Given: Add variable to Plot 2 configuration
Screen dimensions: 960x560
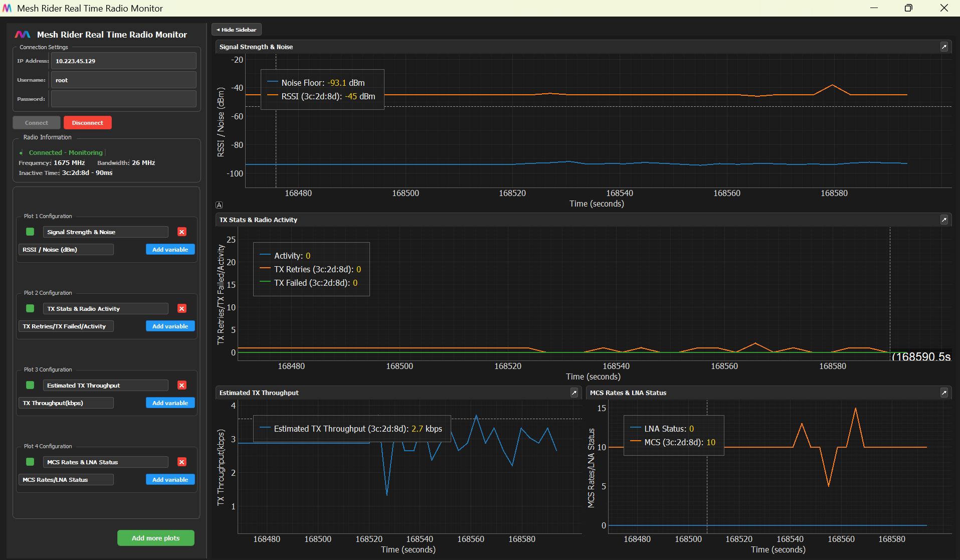Looking at the screenshot, I should point(170,326).
